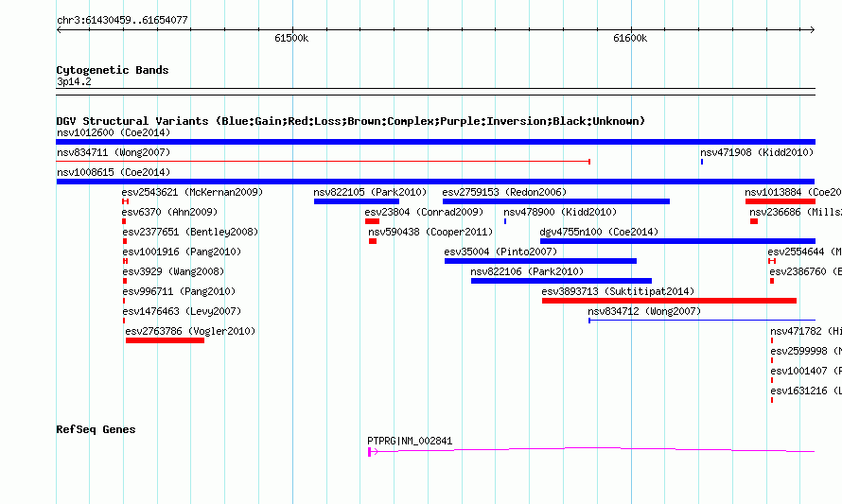
Task: Select the esv2759153 (Redon2006) blue bar
Action: click(556, 201)
